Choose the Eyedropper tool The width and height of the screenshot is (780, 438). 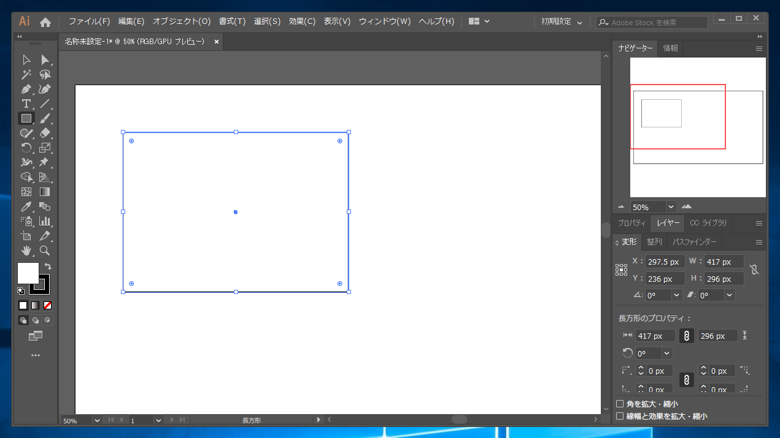point(26,207)
